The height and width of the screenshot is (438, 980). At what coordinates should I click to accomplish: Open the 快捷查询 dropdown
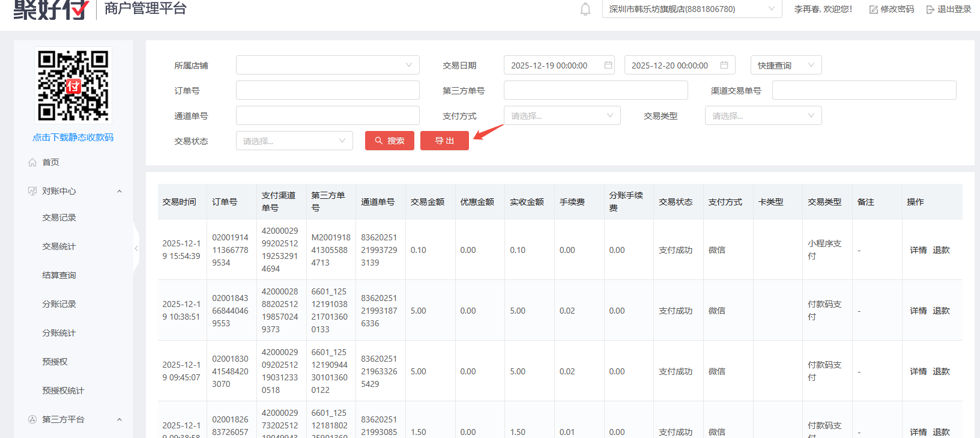785,65
